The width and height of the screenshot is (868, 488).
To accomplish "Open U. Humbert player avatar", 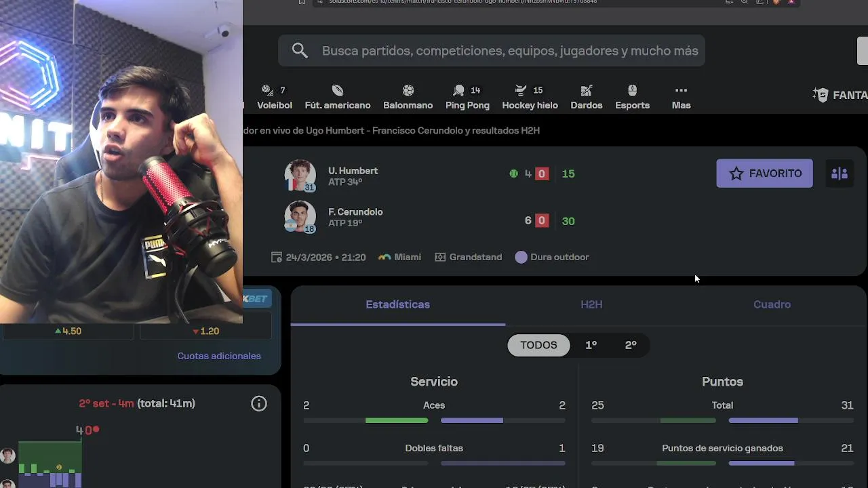I will tap(300, 176).
